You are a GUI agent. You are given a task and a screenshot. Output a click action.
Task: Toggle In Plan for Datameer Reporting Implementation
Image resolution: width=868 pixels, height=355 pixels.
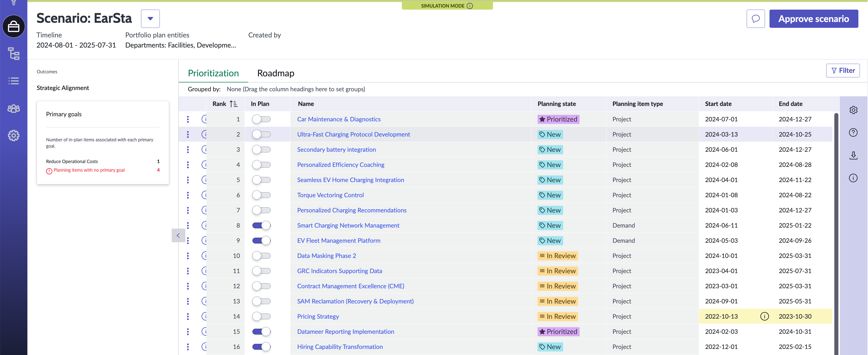click(x=261, y=331)
